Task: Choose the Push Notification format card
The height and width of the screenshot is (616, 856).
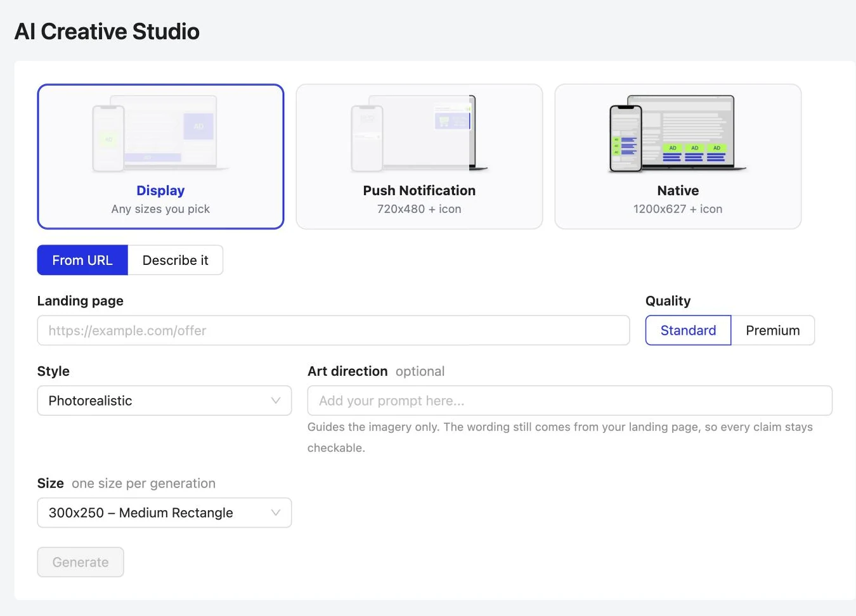Action: coord(419,157)
